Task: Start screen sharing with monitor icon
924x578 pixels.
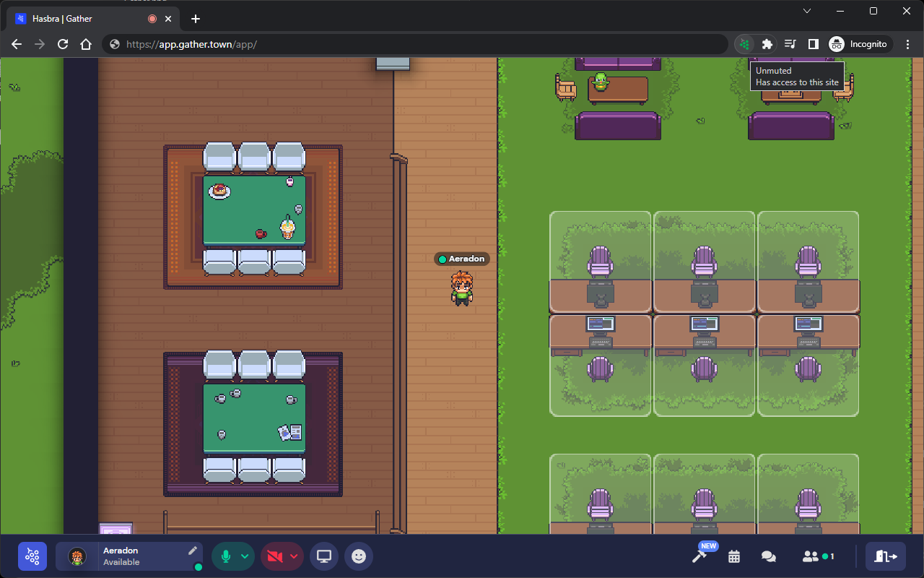Action: (324, 556)
